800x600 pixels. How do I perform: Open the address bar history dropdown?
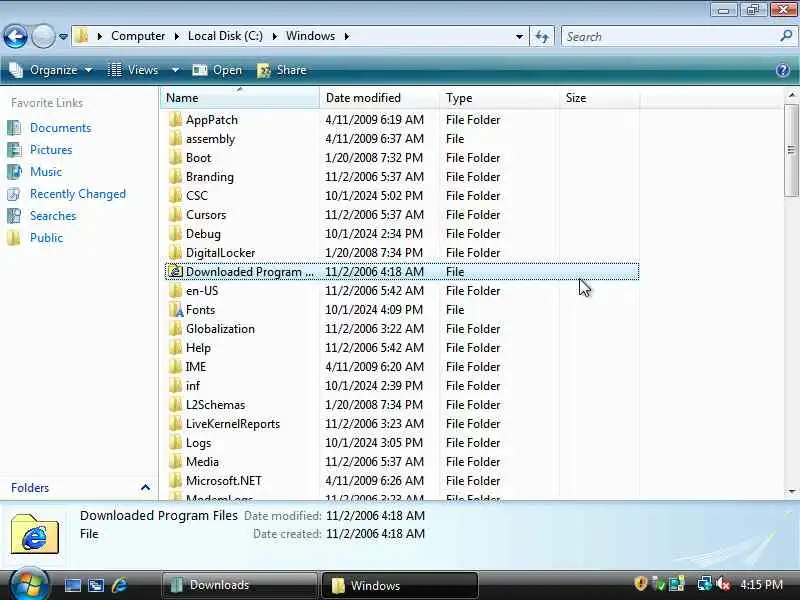pyautogui.click(x=519, y=37)
